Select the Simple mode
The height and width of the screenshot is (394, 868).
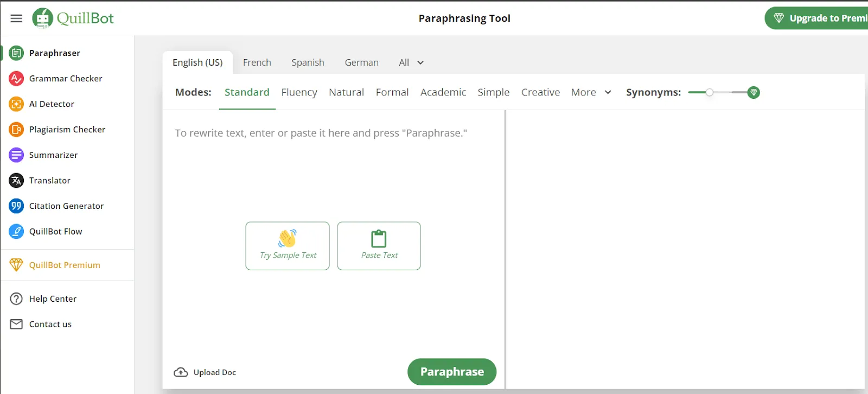pyautogui.click(x=494, y=93)
